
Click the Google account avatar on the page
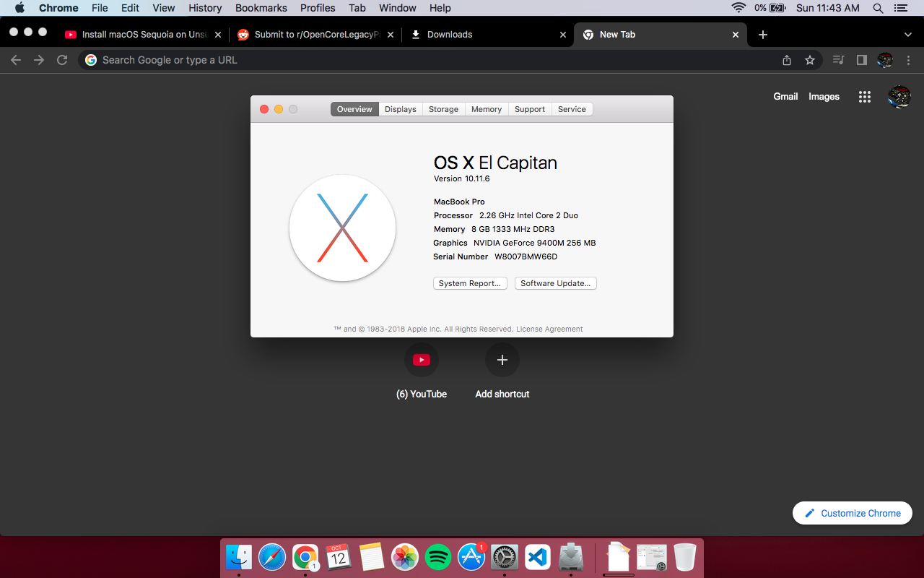(899, 97)
